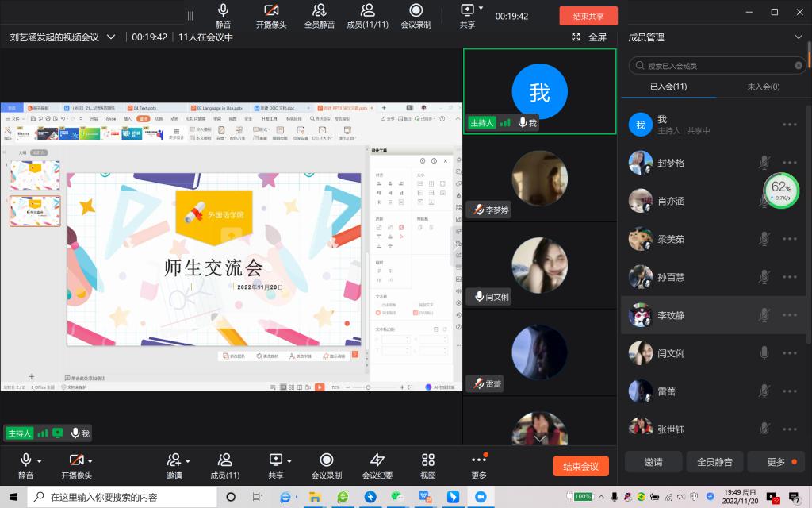Select the 已入会(11) tab
Viewport: 812px width, 508px height.
[668, 87]
